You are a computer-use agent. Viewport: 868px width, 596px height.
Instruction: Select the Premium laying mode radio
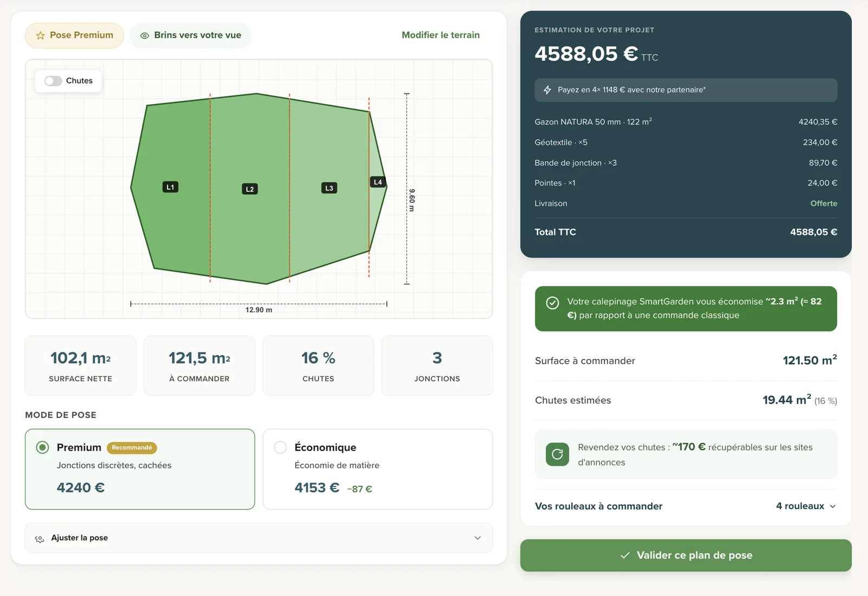click(x=42, y=447)
